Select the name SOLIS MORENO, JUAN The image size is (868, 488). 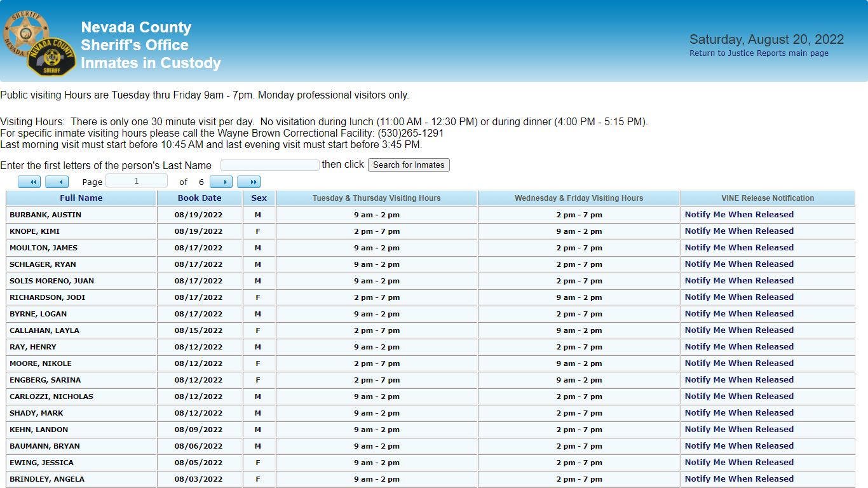[51, 281]
